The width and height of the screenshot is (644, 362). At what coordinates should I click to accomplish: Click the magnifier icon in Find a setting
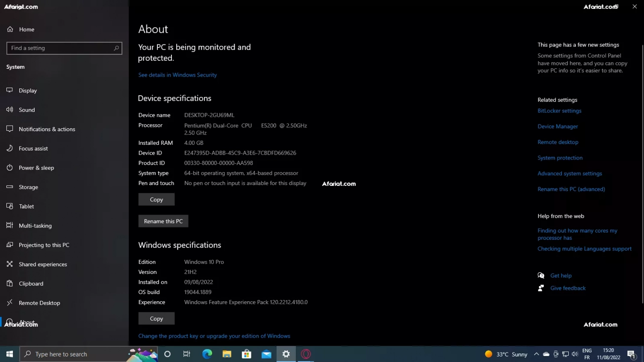click(x=116, y=48)
